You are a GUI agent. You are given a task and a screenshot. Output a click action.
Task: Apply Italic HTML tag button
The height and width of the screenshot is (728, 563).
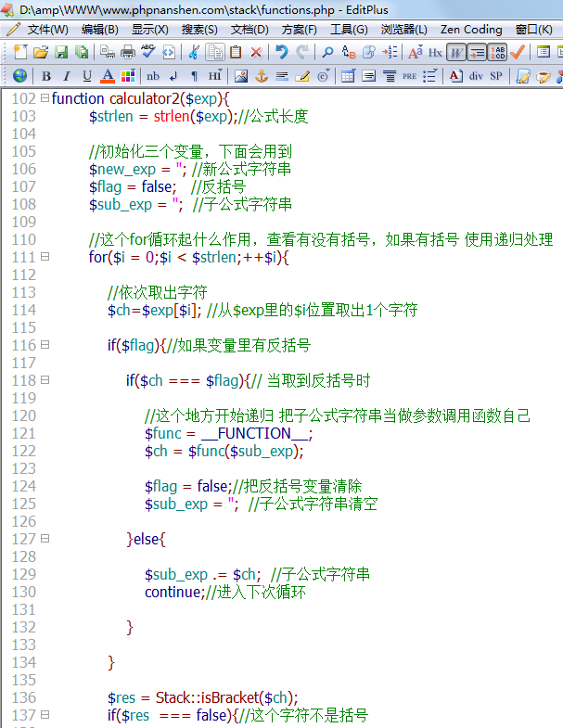pos(67,76)
